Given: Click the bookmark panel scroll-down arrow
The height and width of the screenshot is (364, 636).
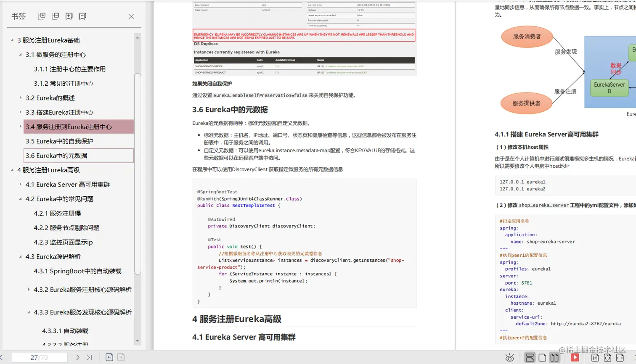Looking at the screenshot, I should coord(137,341).
